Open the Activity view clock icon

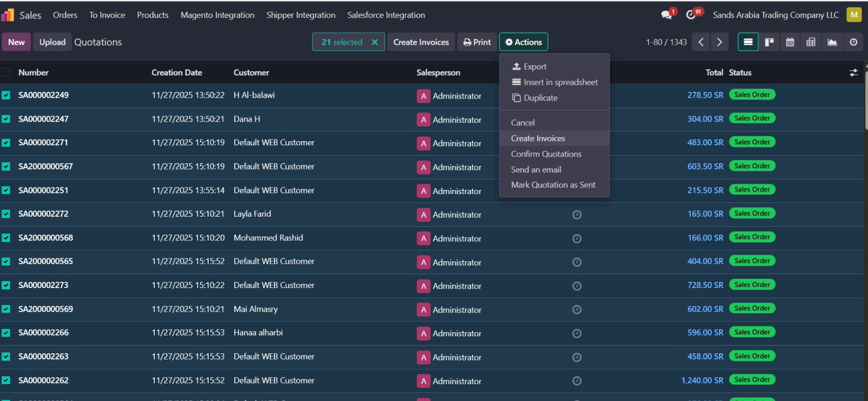pos(853,42)
